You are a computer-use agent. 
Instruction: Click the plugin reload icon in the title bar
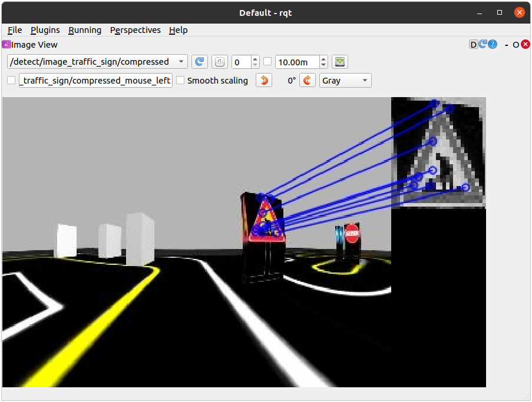[x=483, y=45]
